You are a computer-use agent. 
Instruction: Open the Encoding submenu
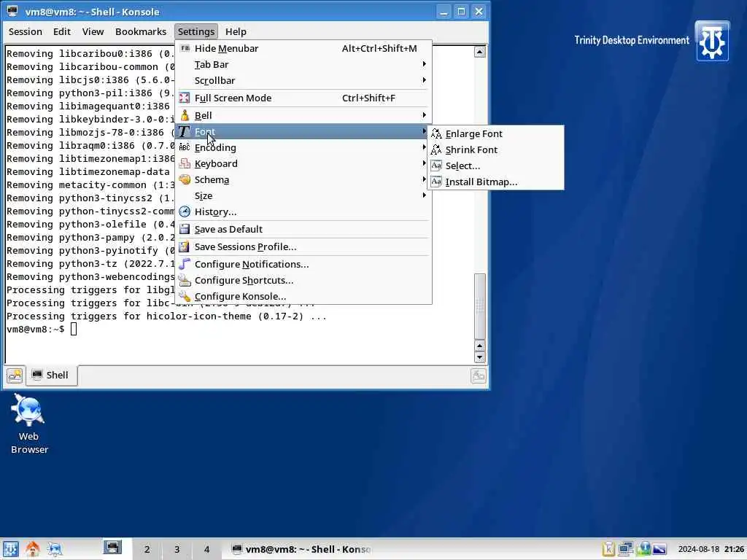pyautogui.click(x=304, y=147)
